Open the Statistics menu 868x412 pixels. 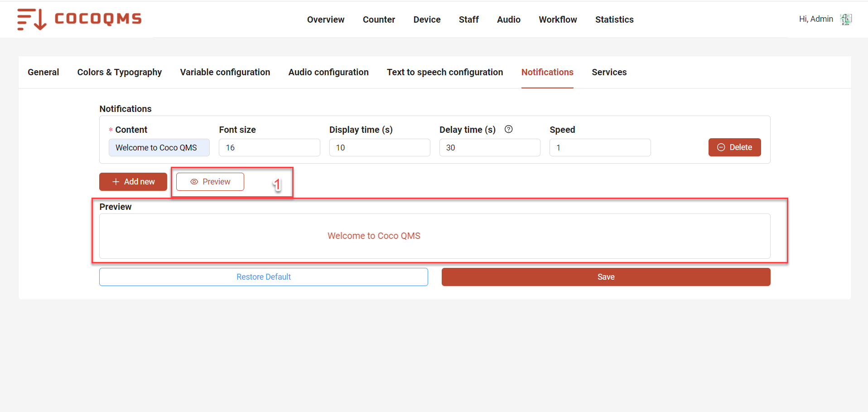pyautogui.click(x=614, y=19)
